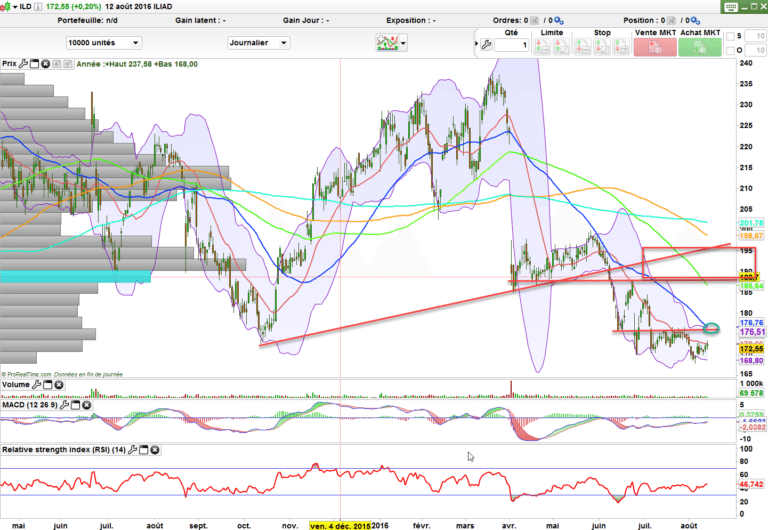Open Prix panel wrench settings
The image size is (768, 530).
23,64
